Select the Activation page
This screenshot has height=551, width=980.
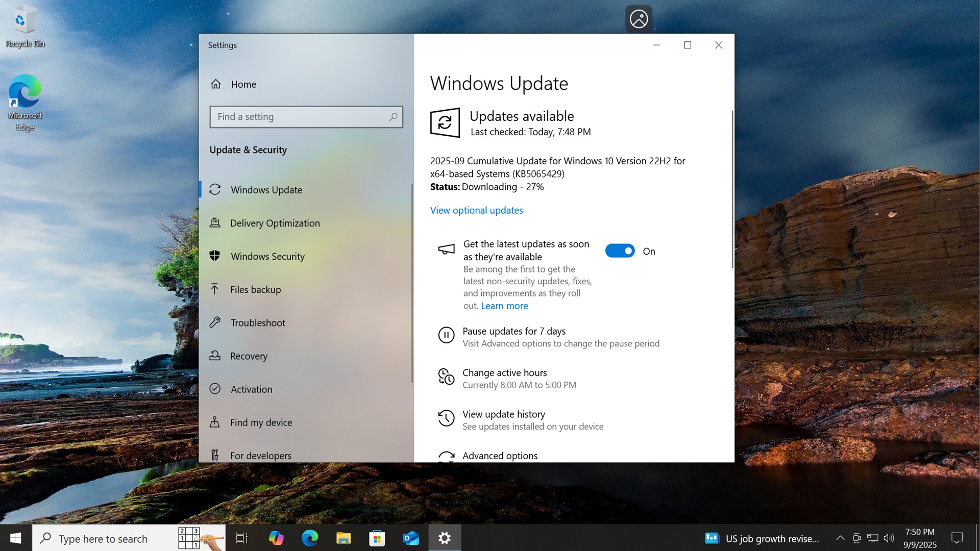251,389
